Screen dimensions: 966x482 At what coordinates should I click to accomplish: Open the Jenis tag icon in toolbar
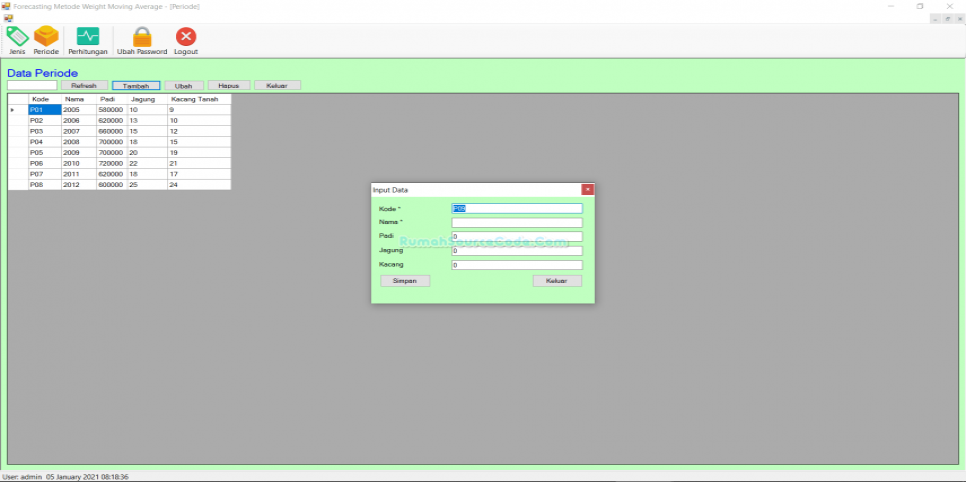click(x=17, y=37)
